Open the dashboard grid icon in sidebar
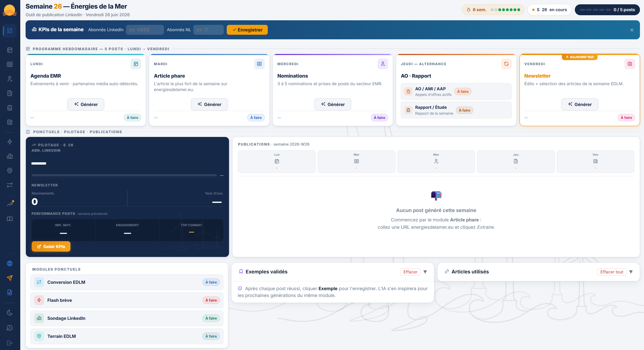644x350 pixels. coord(10,31)
